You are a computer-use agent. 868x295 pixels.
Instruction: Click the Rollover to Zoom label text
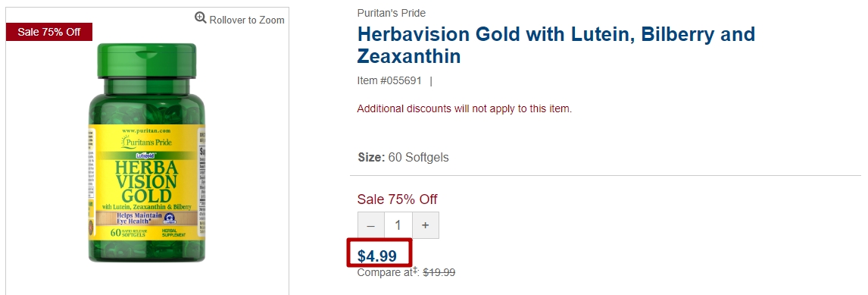247,20
